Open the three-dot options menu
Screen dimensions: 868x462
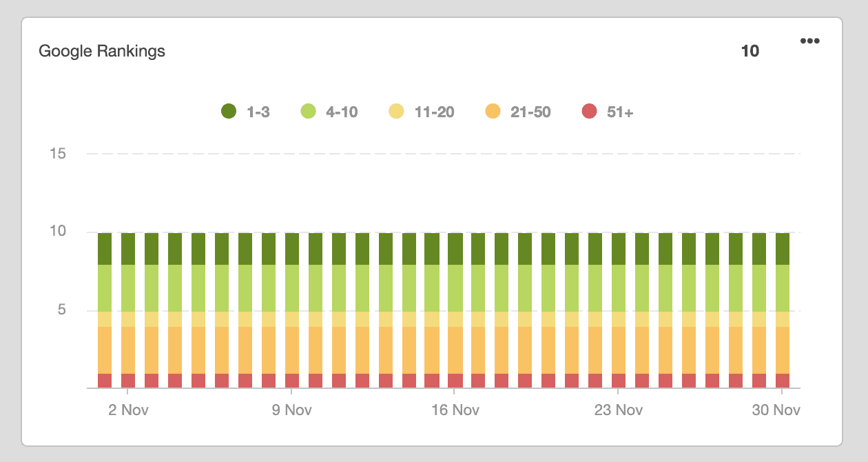click(810, 41)
